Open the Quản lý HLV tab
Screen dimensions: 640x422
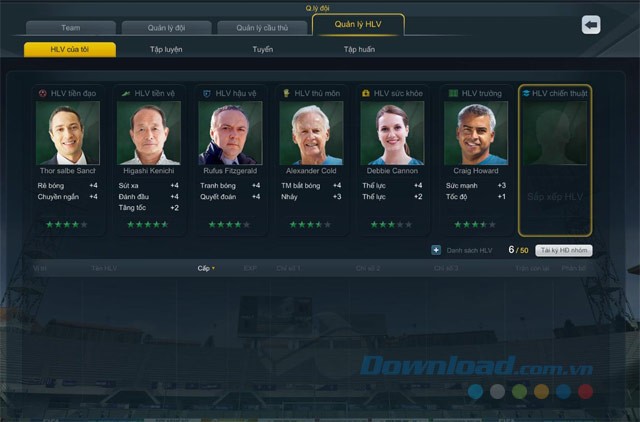click(x=358, y=27)
